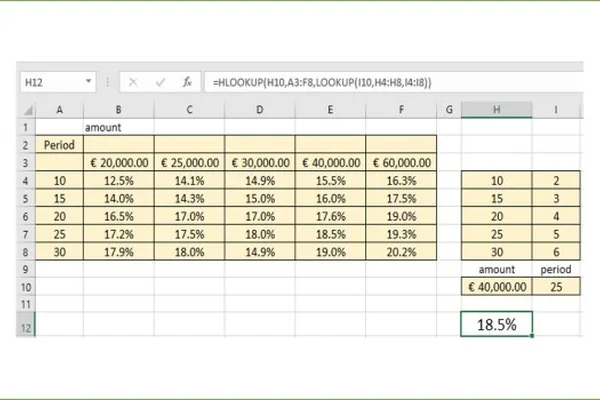Click the Select All corner triangle
The height and width of the screenshot is (400, 600).
(x=28, y=111)
